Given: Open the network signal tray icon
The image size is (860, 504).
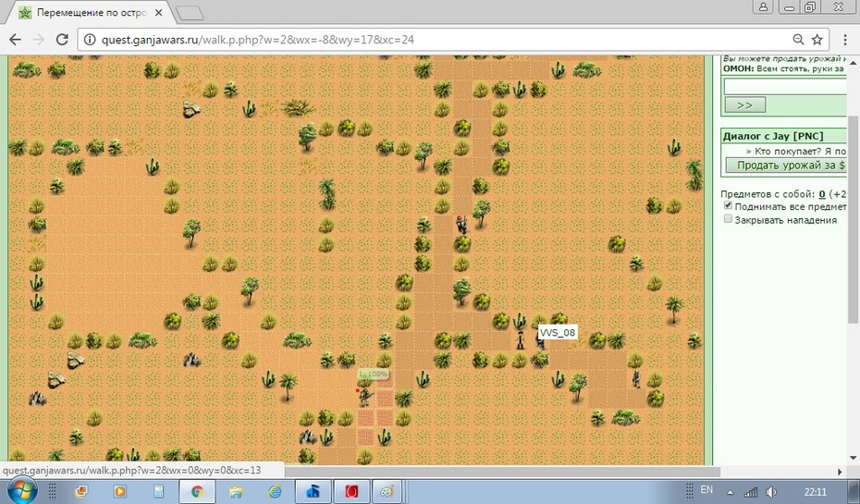Looking at the screenshot, I should (750, 492).
